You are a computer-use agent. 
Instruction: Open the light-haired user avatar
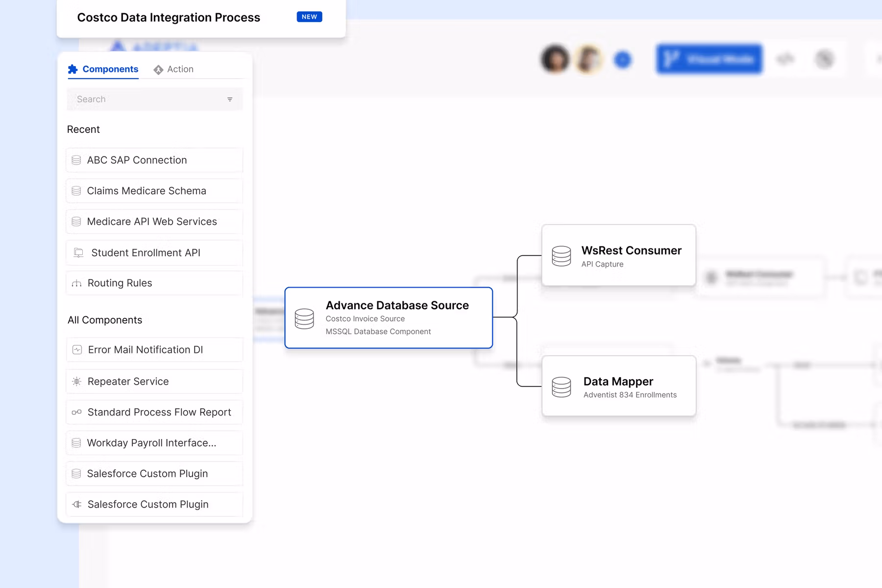pyautogui.click(x=588, y=59)
